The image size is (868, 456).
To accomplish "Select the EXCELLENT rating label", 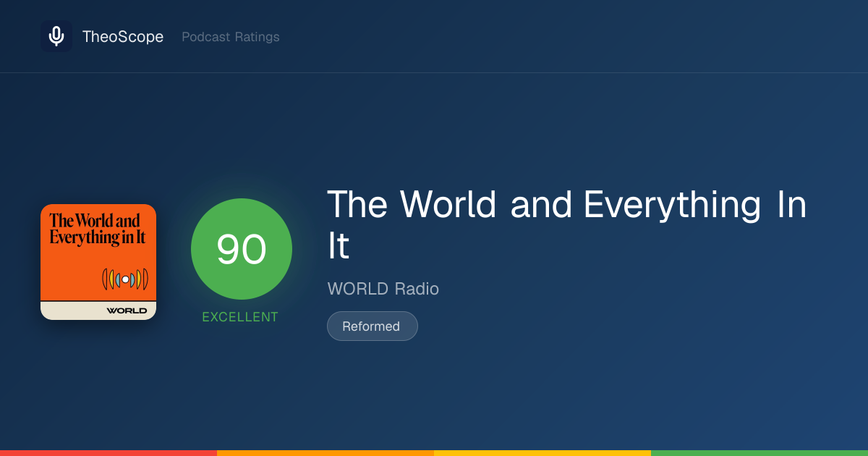I will pos(240,317).
